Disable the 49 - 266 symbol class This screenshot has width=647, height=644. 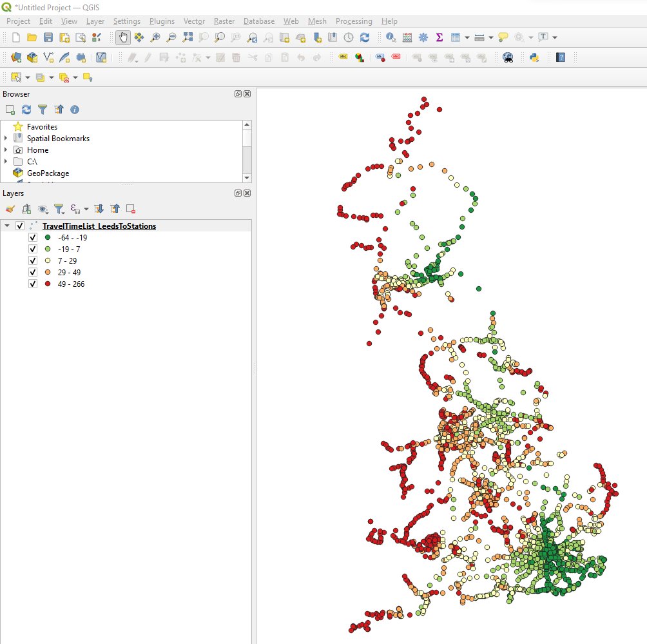(x=33, y=284)
